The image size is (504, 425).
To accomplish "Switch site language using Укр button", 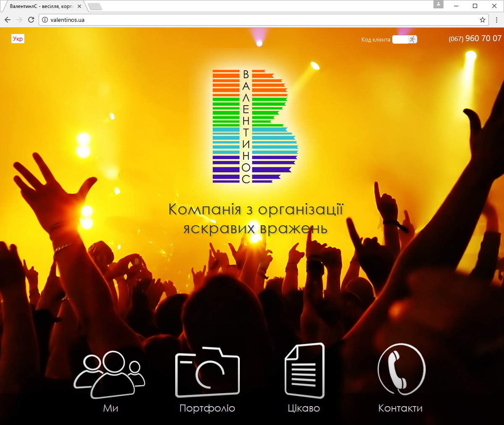I will tap(18, 39).
